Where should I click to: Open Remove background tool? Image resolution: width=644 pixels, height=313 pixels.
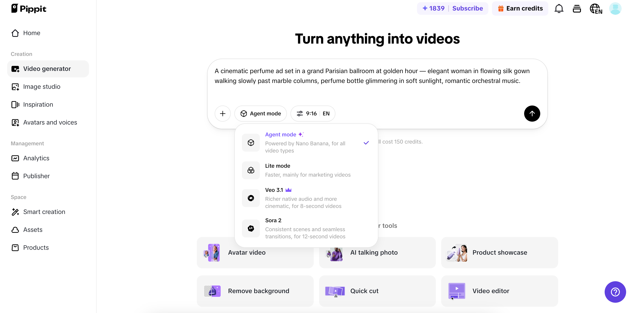tap(255, 291)
